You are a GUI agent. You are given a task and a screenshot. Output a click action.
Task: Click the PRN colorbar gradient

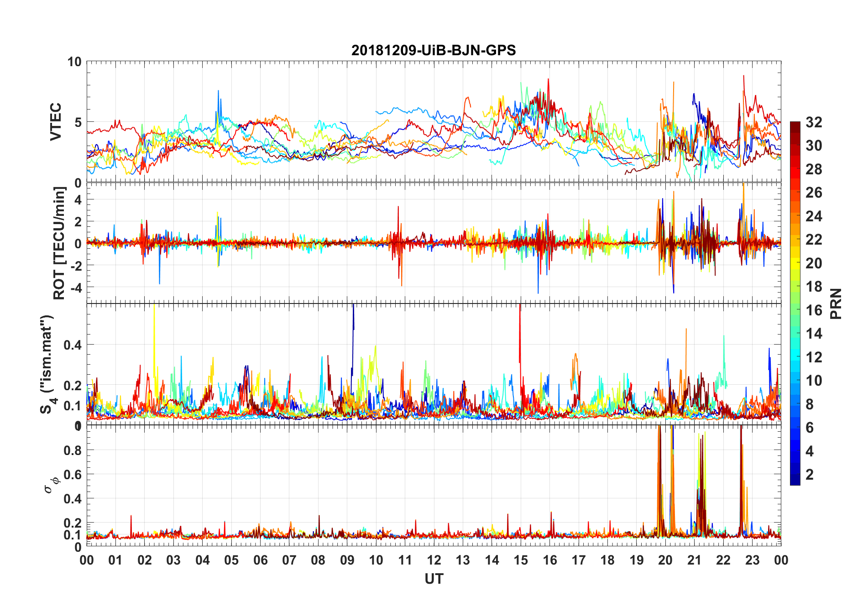pos(795,303)
